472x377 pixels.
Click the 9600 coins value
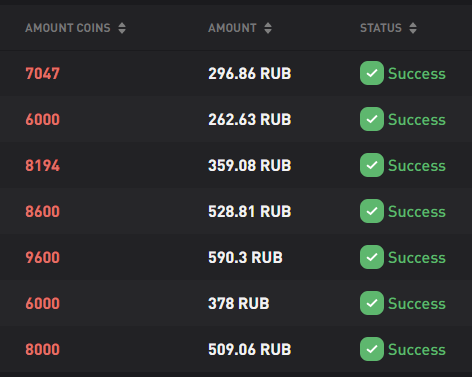point(43,257)
